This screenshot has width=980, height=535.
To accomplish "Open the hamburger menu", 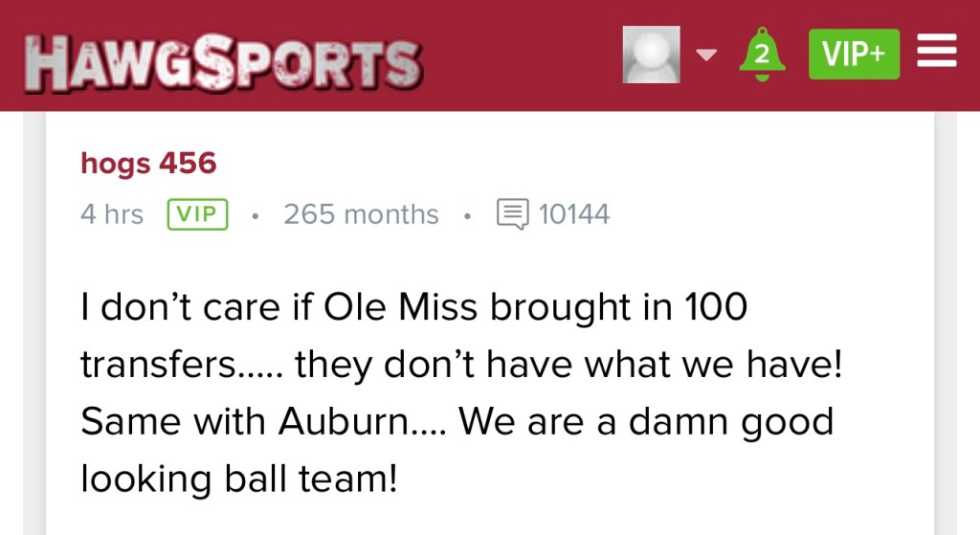I will (x=937, y=53).
